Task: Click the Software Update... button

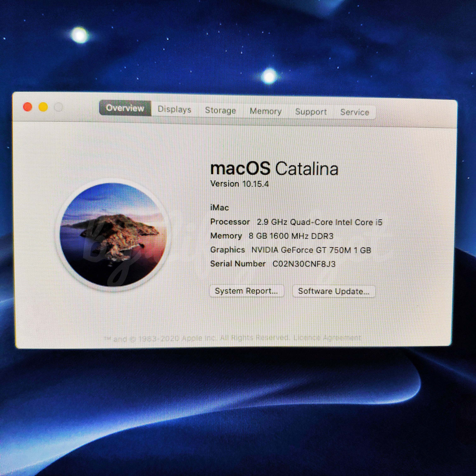Action: pyautogui.click(x=334, y=291)
